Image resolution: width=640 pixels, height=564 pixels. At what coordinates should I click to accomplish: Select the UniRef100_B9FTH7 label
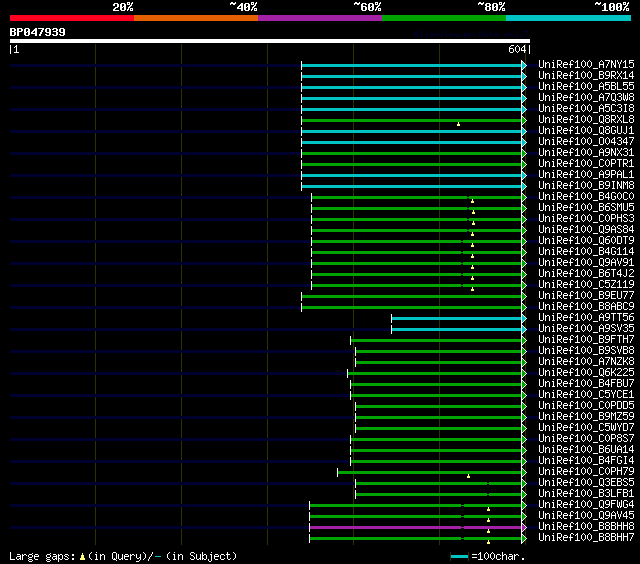pyautogui.click(x=586, y=340)
